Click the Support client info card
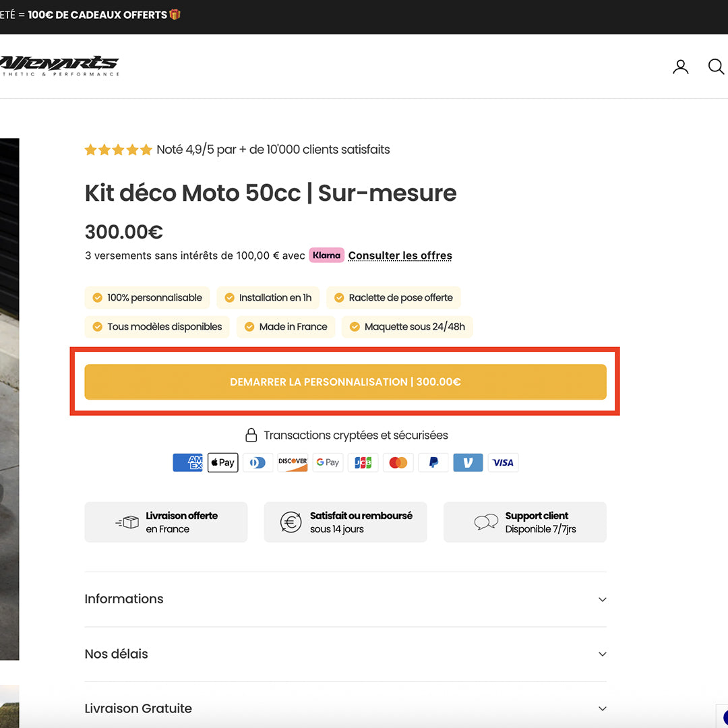728x728 pixels. (524, 522)
